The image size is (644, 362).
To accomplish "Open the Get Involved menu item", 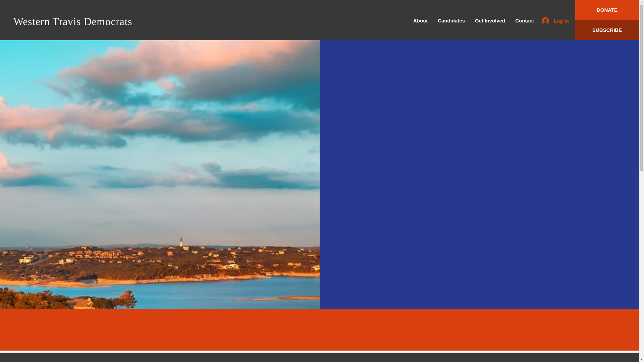I will tap(490, 21).
